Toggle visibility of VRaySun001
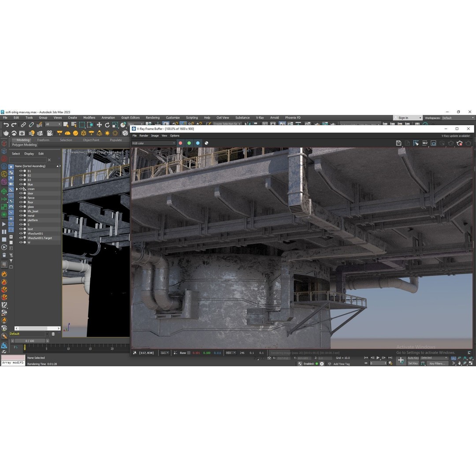Screen dimensions: 476x476 point(21,233)
